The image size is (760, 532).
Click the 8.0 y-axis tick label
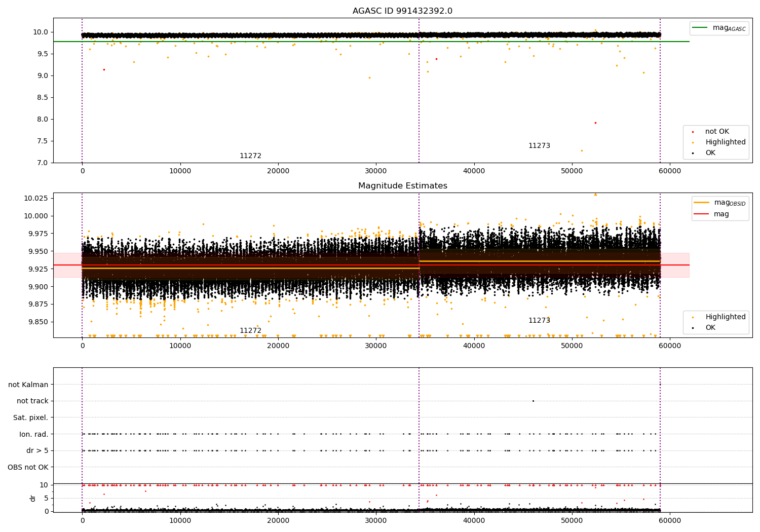click(43, 119)
